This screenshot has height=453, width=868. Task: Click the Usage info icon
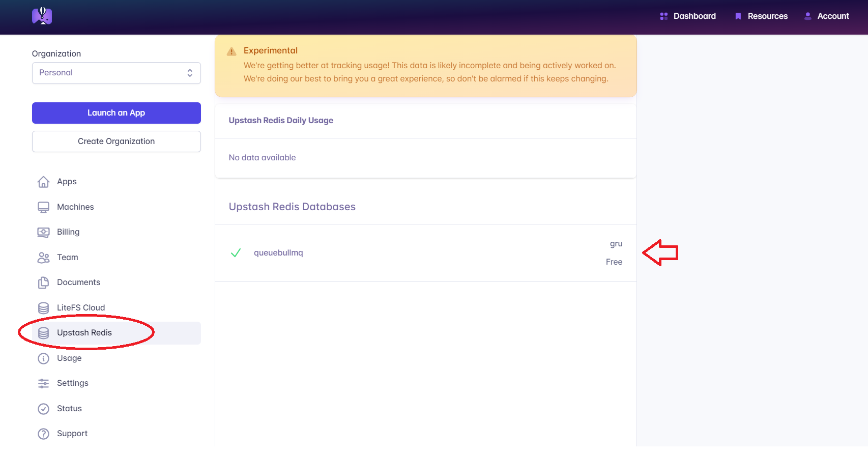click(44, 358)
